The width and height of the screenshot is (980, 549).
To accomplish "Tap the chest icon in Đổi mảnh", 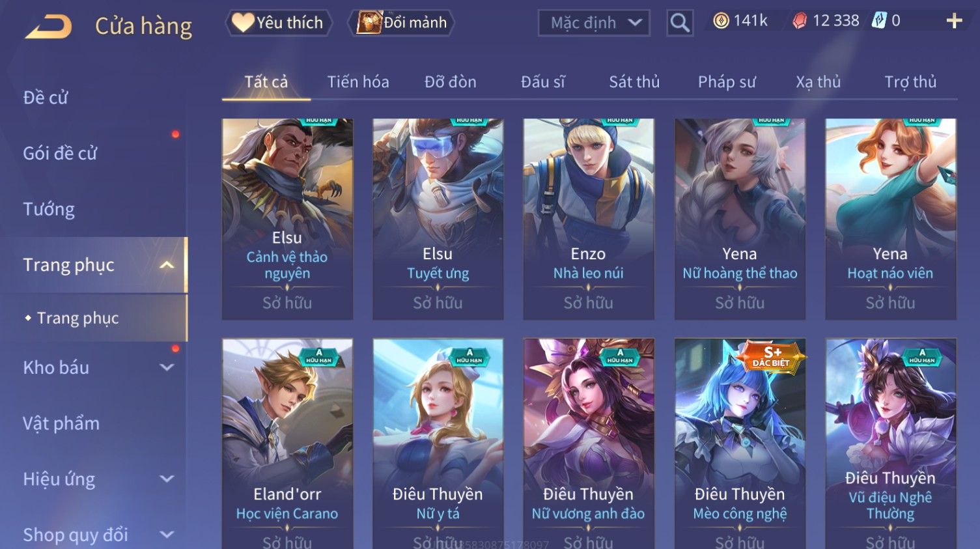I will point(369,23).
